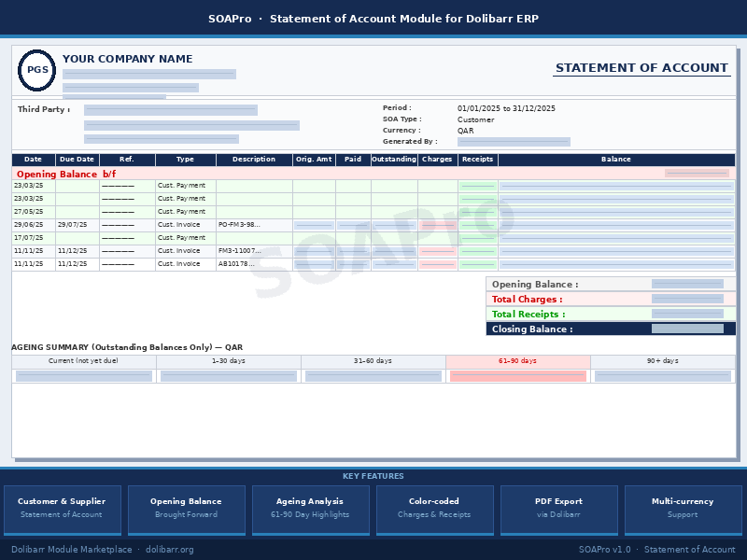Open the Opening Balance Brought Forward feature card
The height and width of the screenshot is (560, 747).
[186, 510]
